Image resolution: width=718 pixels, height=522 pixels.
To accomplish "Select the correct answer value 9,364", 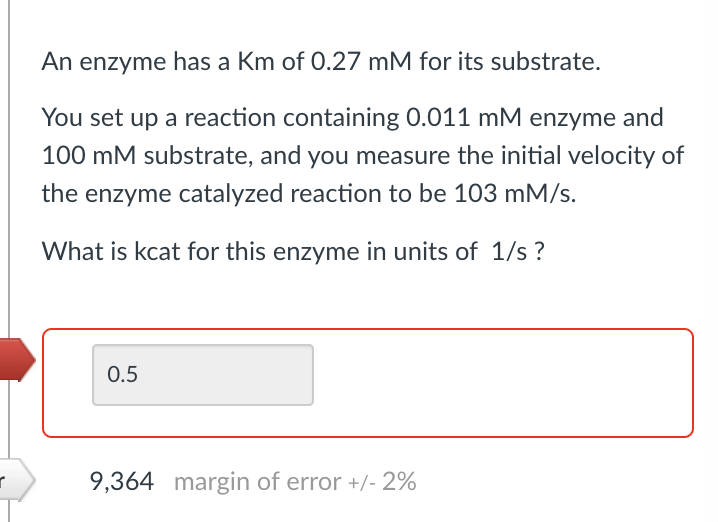I will point(122,481).
